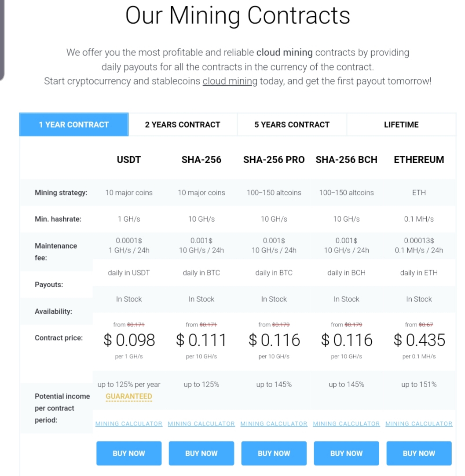This screenshot has height=476, width=465.
Task: Click the $0.435 Ethereum contract price
Action: click(419, 340)
